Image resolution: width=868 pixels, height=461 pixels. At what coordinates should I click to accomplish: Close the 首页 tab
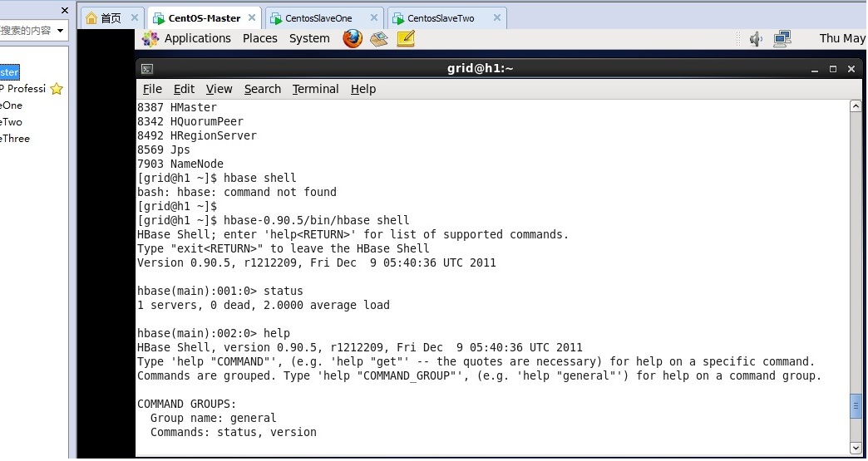click(135, 17)
